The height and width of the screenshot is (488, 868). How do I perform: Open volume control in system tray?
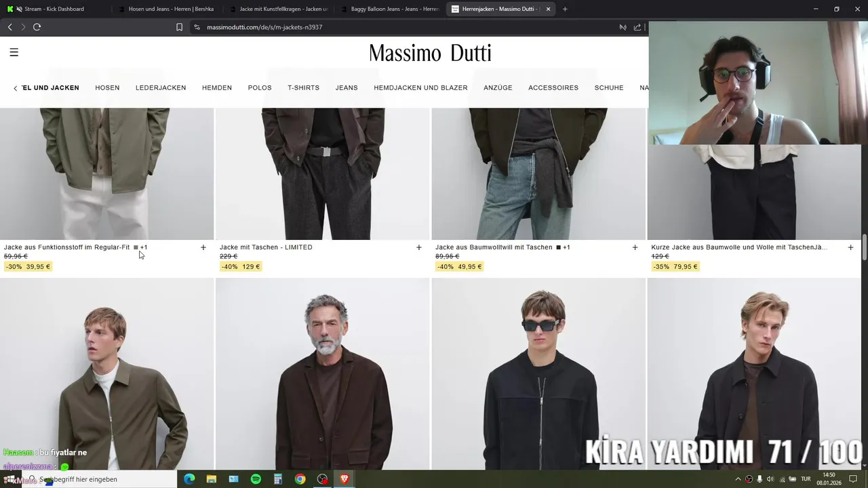click(x=770, y=479)
